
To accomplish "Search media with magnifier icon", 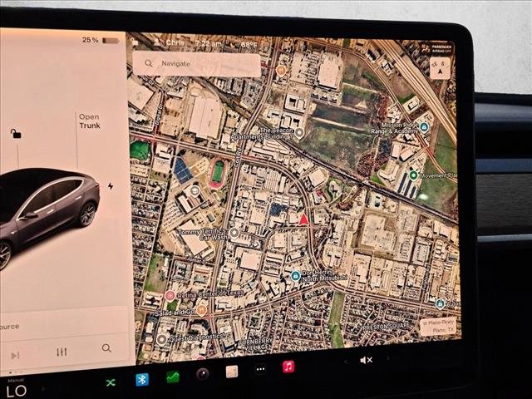I will (106, 348).
